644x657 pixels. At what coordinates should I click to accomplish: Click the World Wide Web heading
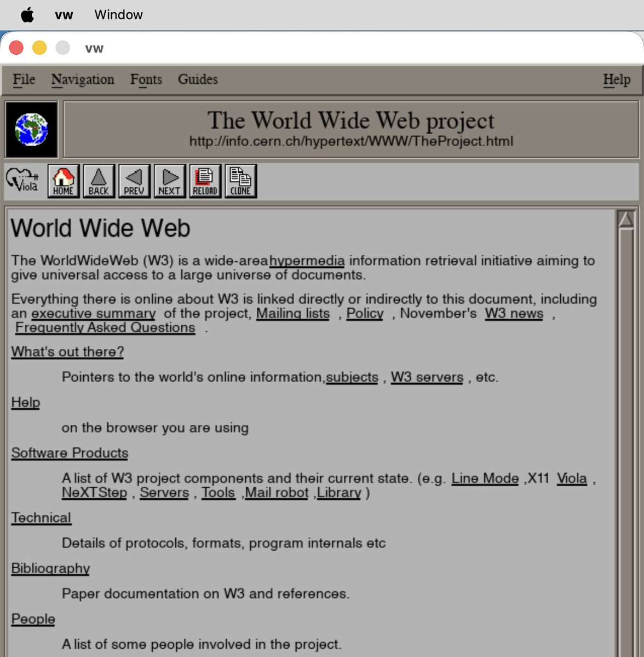point(100,228)
